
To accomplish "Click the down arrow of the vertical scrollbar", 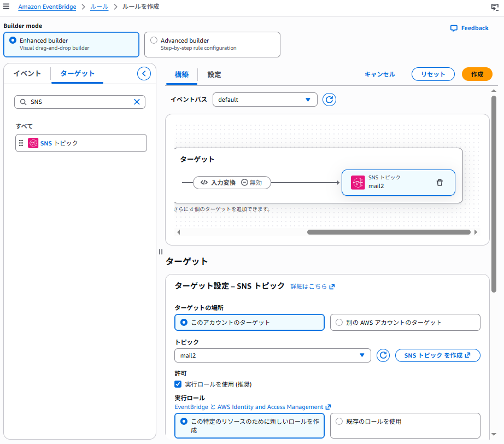I will click(494, 434).
